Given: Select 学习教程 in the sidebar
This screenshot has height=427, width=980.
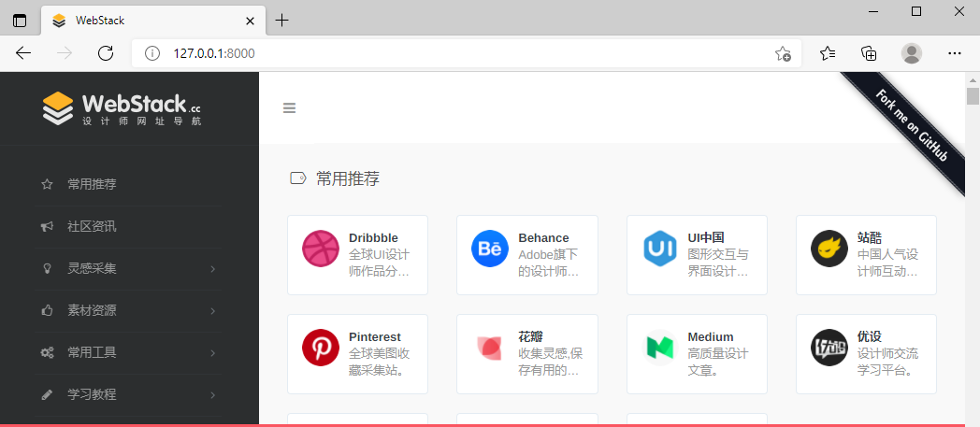Looking at the screenshot, I should (92, 394).
